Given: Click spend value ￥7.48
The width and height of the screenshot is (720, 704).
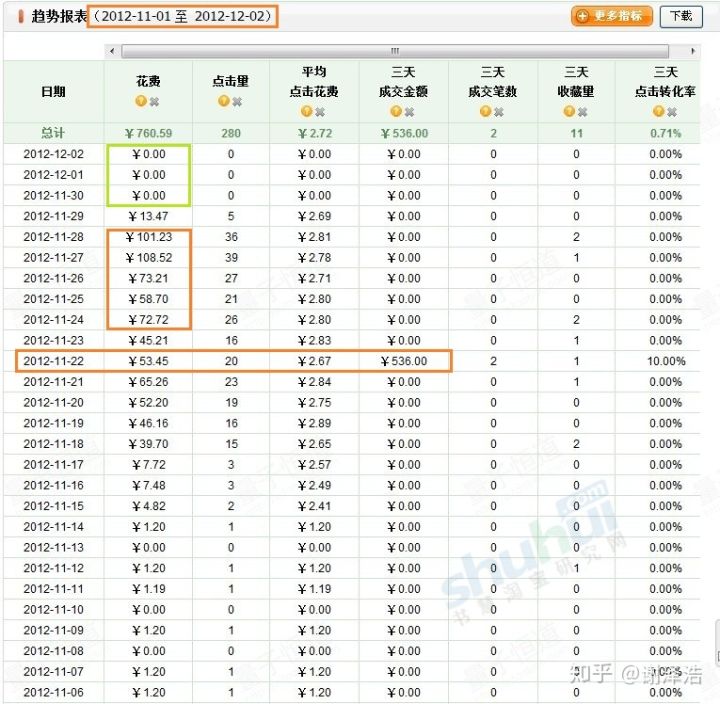Looking at the screenshot, I should click(148, 485).
